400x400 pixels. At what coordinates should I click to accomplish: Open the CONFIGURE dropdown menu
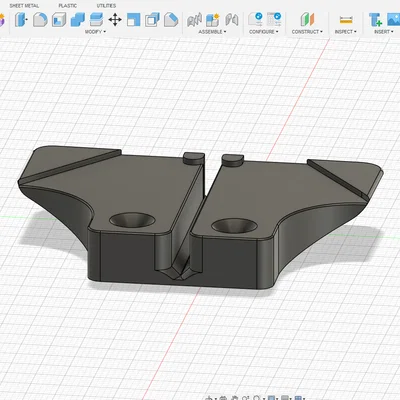[x=264, y=32]
